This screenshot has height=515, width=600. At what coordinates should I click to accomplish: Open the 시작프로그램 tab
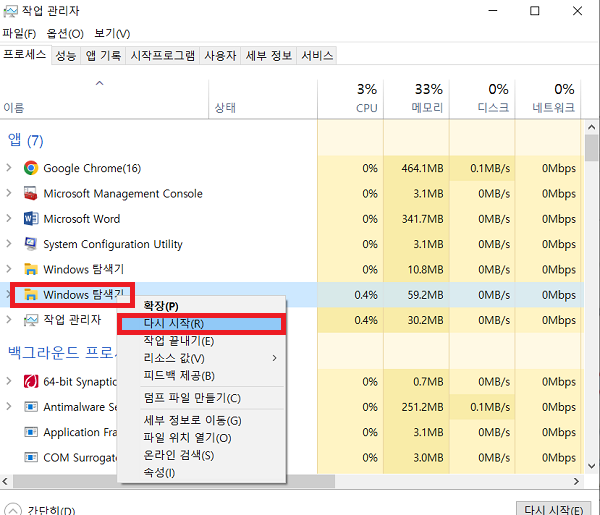[162, 55]
